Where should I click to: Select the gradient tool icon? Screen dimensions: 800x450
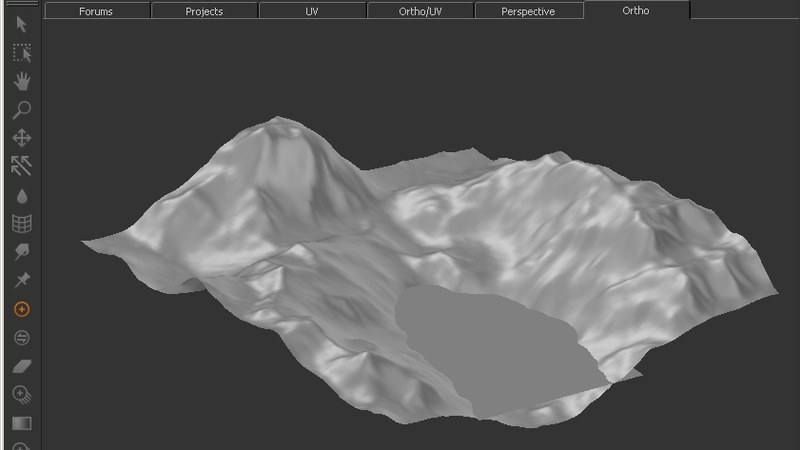click(21, 423)
